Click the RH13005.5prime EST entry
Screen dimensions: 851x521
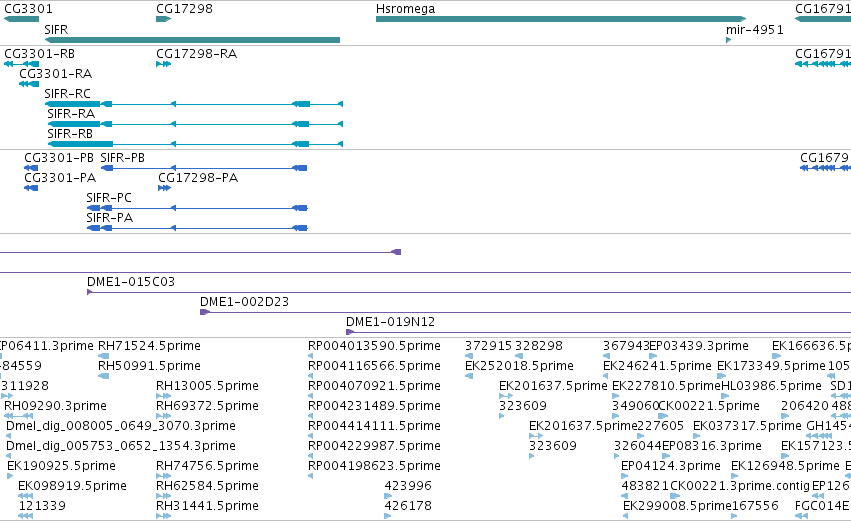(207, 386)
